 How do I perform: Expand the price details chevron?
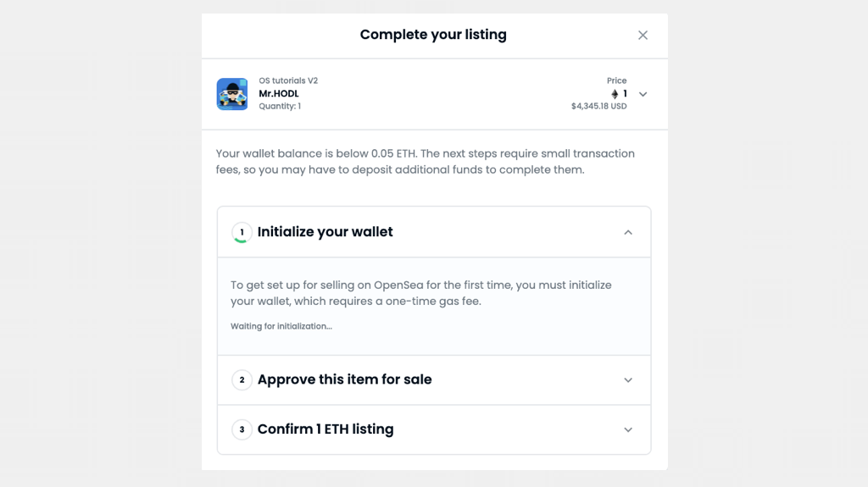click(x=643, y=94)
